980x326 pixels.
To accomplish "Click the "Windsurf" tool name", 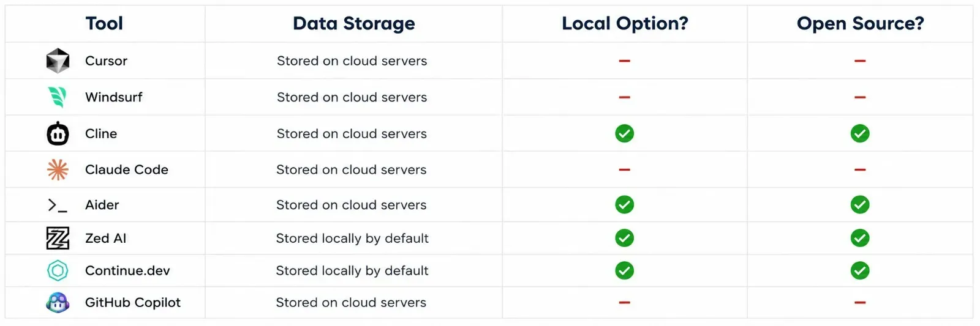I will click(113, 97).
